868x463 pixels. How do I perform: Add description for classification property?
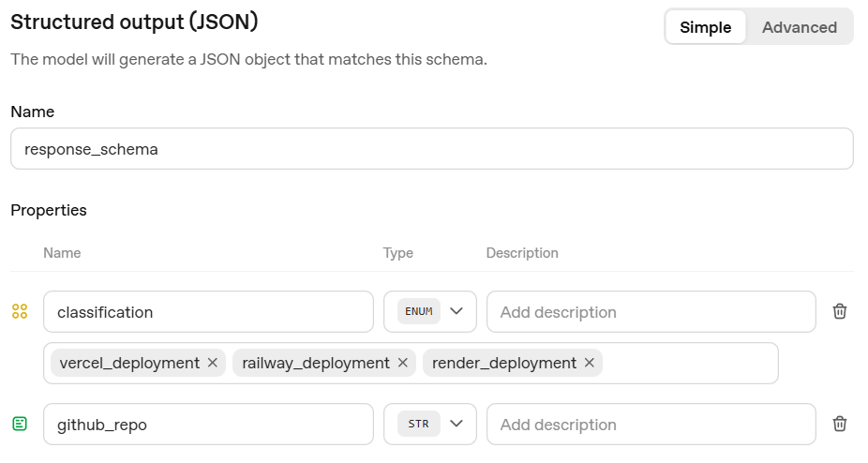tap(651, 312)
